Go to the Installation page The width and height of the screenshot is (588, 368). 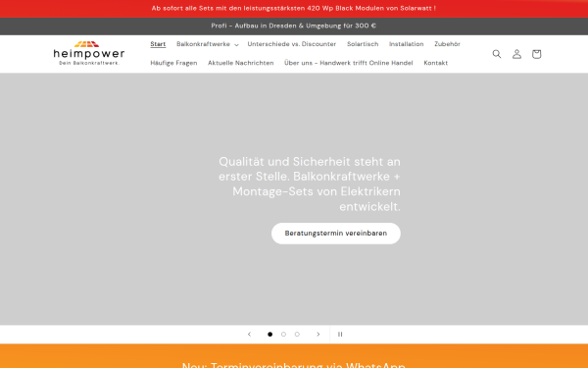click(x=406, y=44)
